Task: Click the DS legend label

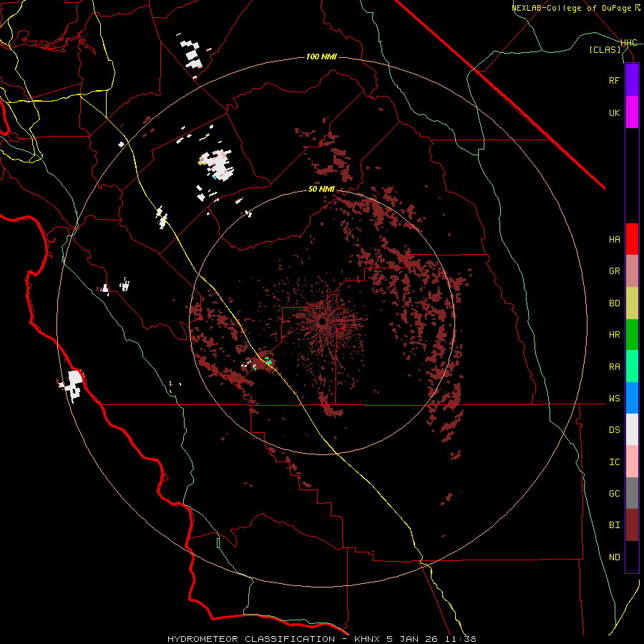Action: [x=614, y=429]
